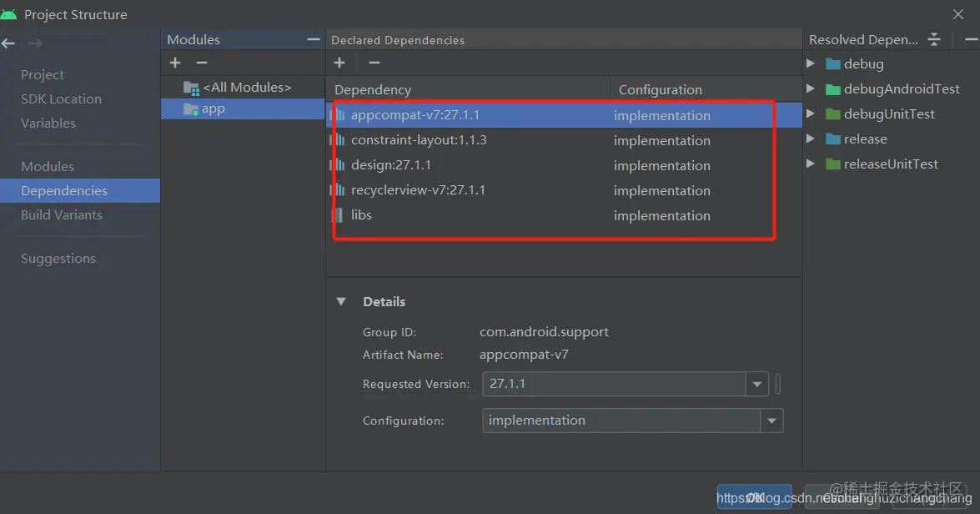Click the libs file-tree icon
The width and height of the screenshot is (980, 514).
(338, 215)
